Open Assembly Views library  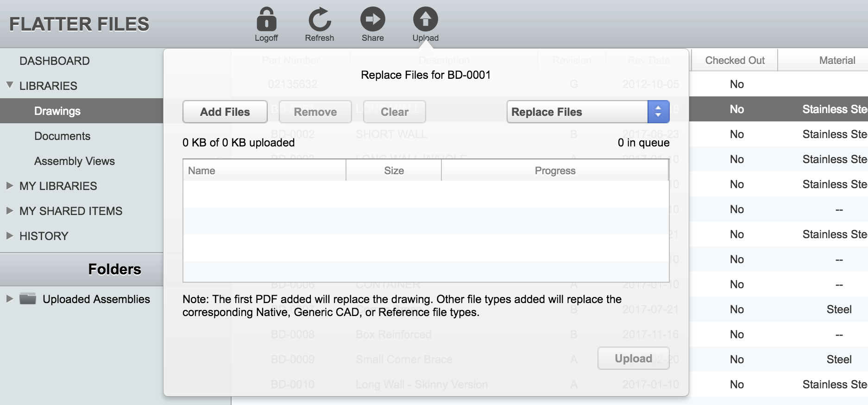coord(74,161)
